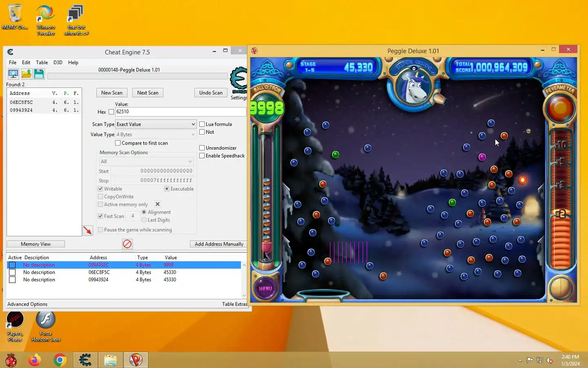Clear address list with red no-entry icon
The width and height of the screenshot is (588, 368).
coord(127,244)
